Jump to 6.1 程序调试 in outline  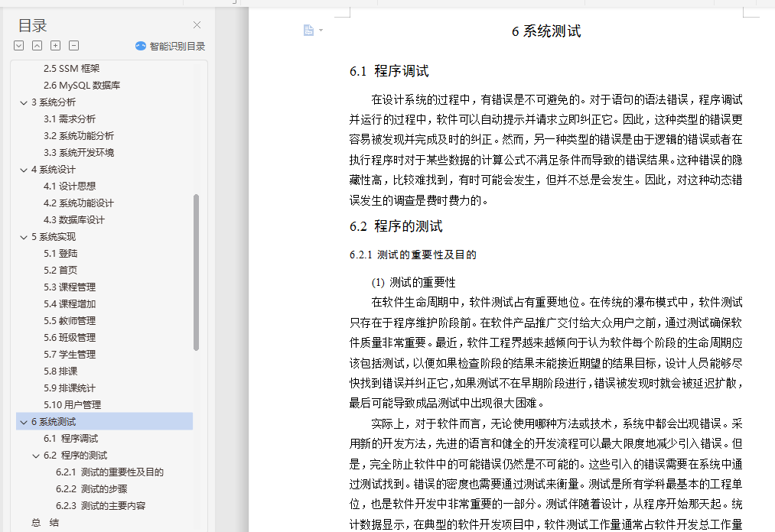[70, 438]
